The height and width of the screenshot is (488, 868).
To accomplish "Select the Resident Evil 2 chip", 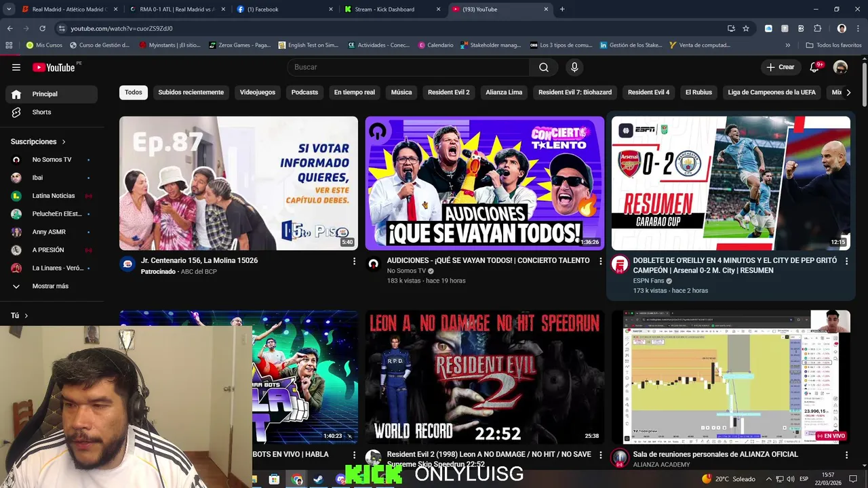I will tap(448, 92).
